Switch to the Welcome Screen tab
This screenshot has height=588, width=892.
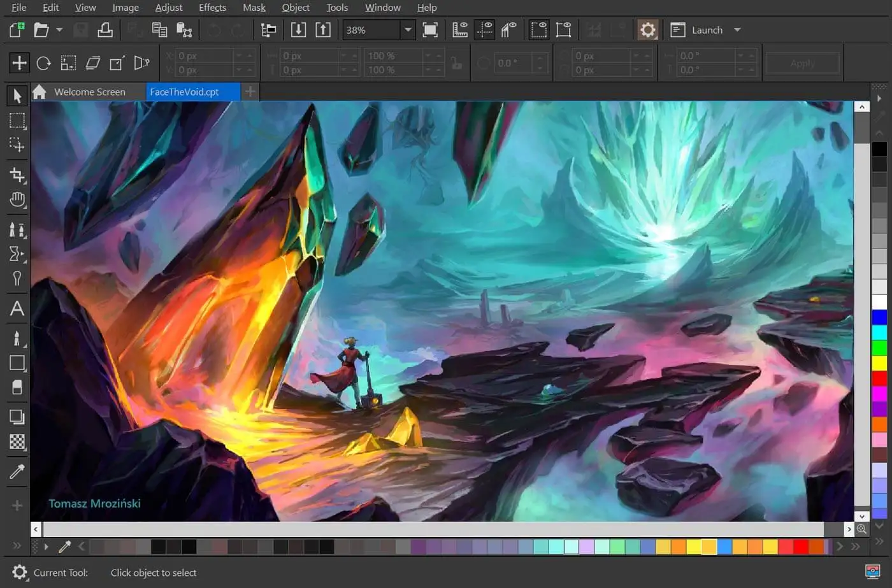(x=89, y=92)
